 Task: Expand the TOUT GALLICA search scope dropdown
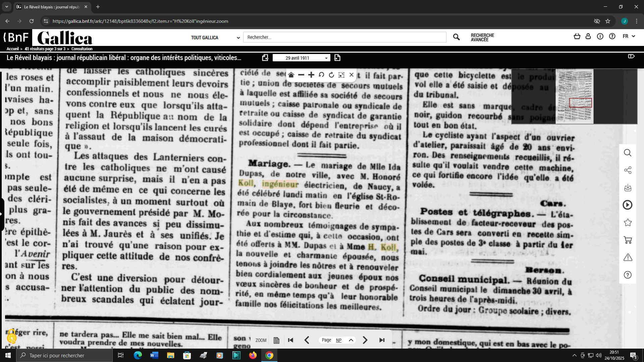click(215, 38)
